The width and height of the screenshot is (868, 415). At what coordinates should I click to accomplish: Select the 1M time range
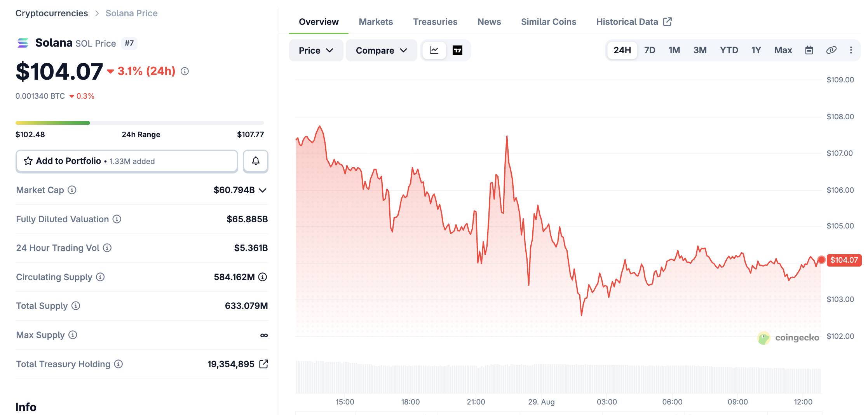(674, 50)
